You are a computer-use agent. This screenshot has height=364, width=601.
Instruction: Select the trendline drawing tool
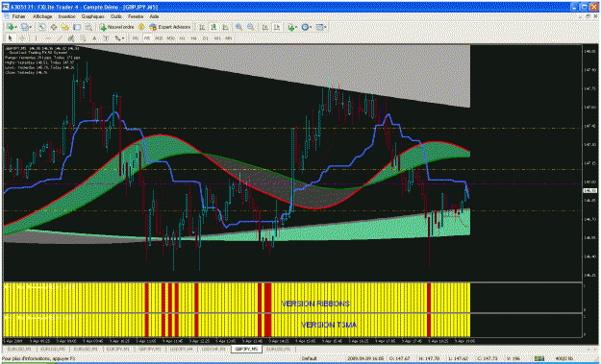click(x=60, y=38)
